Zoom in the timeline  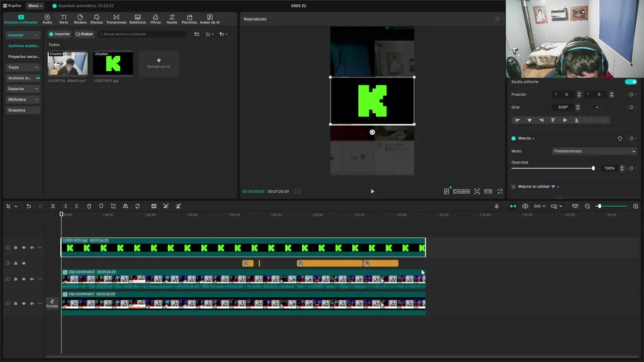coord(635,206)
